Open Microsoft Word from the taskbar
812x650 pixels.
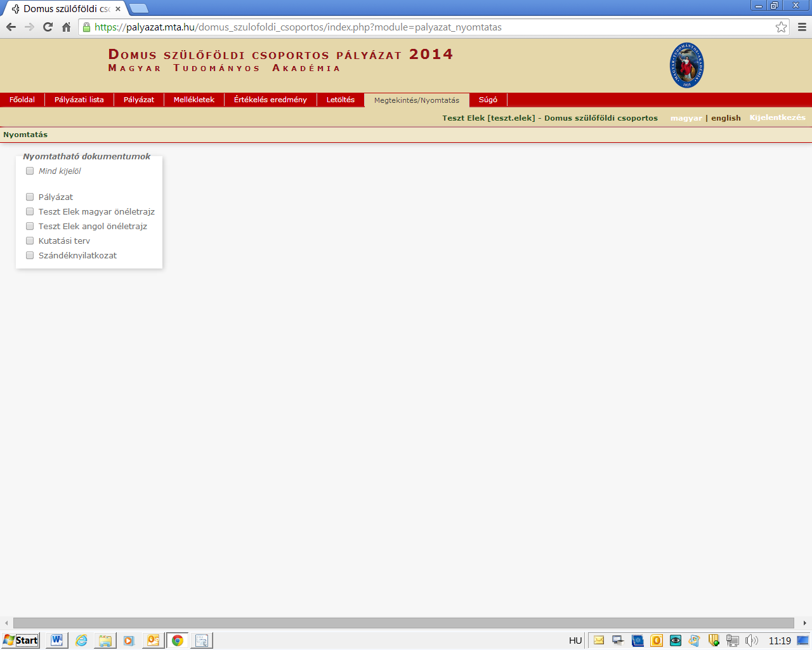pos(56,640)
